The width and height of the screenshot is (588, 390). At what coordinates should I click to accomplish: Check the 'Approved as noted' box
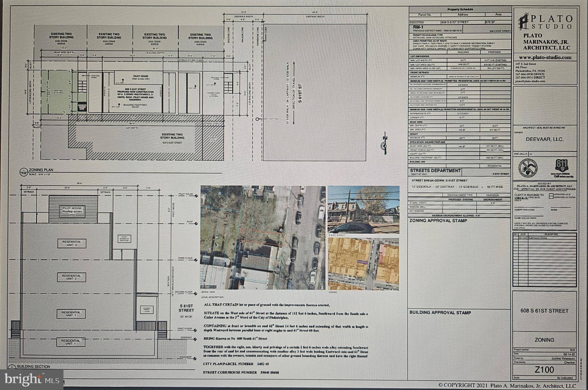[x=550, y=197]
